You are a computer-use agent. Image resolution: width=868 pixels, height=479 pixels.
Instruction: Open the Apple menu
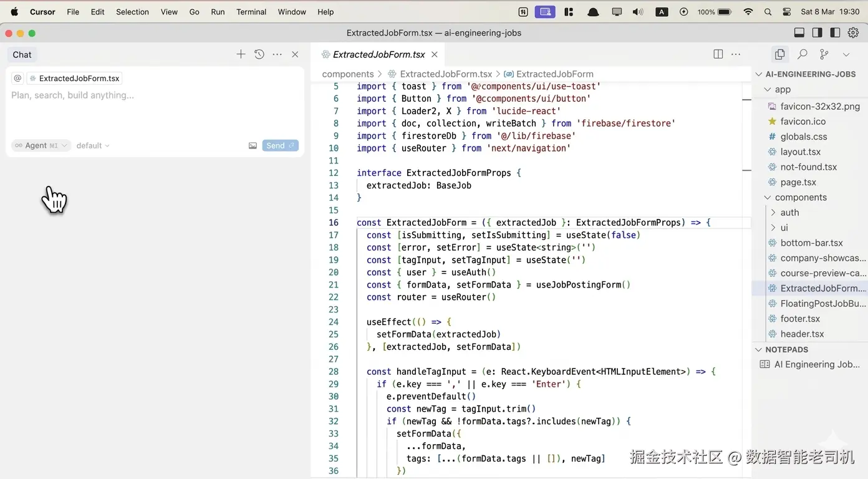click(14, 12)
